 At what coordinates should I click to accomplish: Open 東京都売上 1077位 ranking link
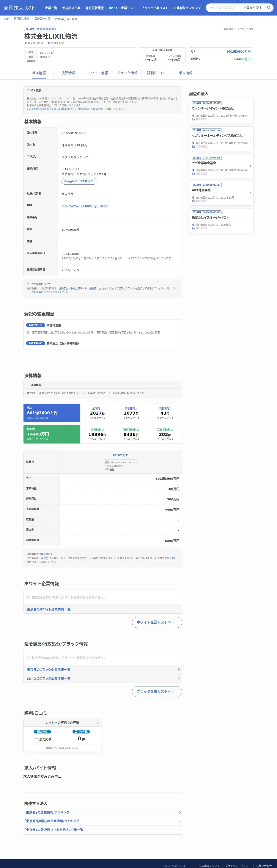131,413
